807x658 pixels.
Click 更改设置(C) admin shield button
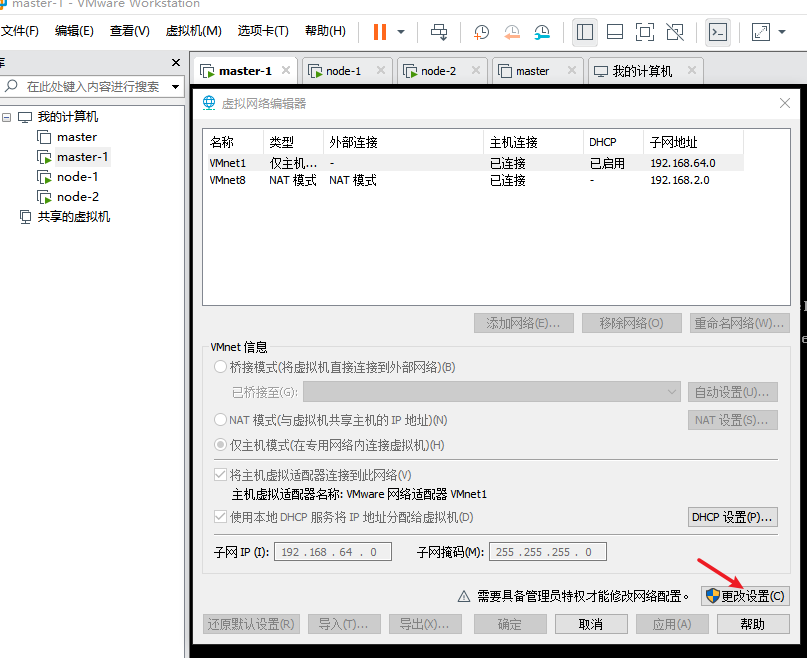pyautogui.click(x=745, y=596)
